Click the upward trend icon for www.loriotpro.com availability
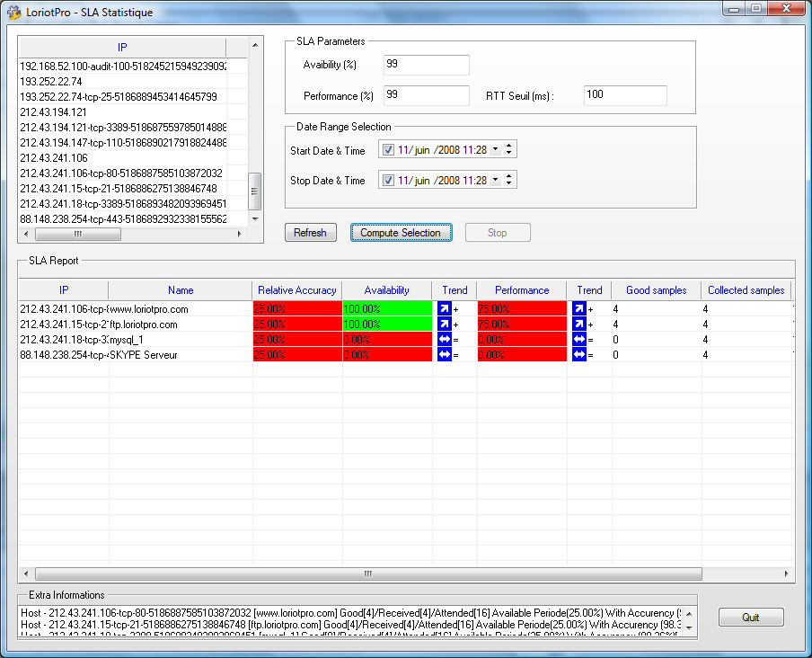The image size is (812, 658). (444, 308)
